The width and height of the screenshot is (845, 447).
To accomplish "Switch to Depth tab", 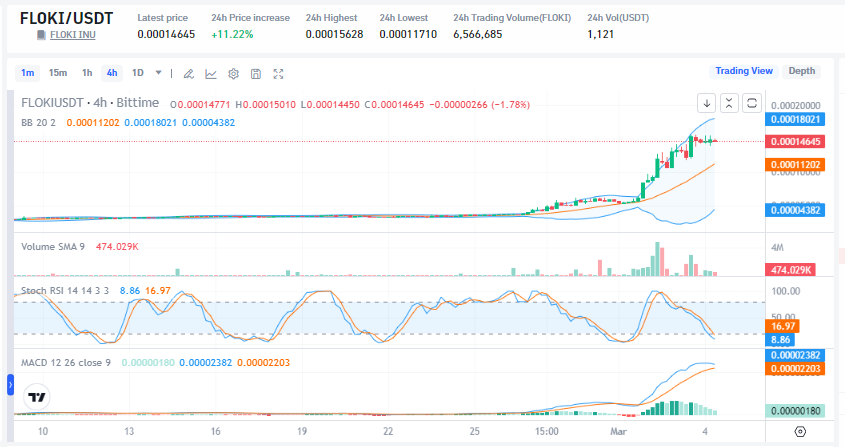I will point(801,71).
